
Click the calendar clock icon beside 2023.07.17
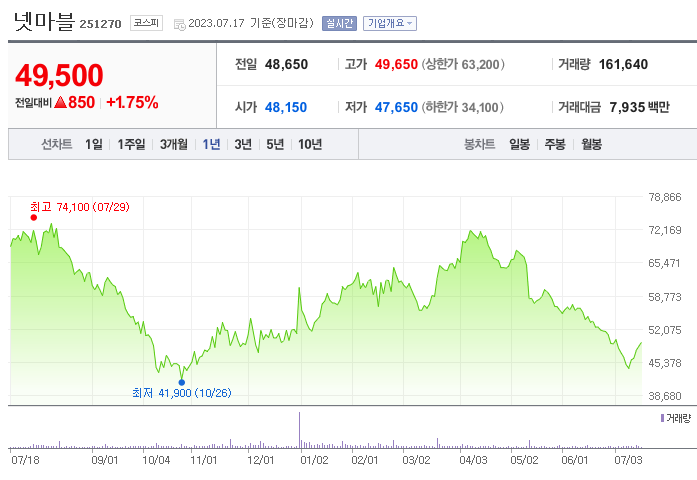[x=180, y=25]
